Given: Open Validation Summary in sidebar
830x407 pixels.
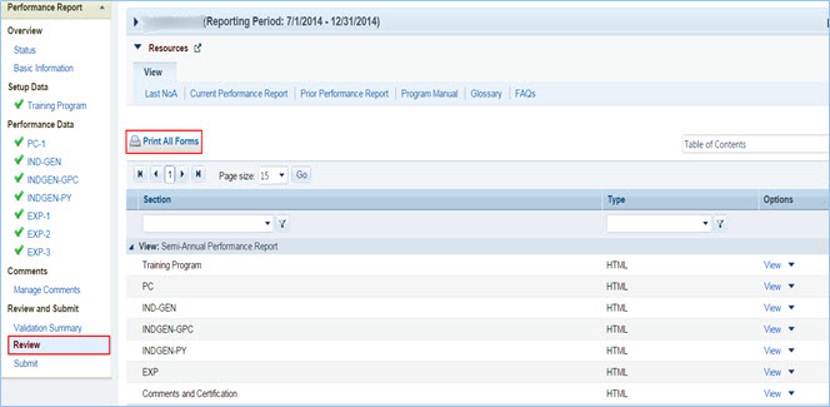Looking at the screenshot, I should point(48,328).
